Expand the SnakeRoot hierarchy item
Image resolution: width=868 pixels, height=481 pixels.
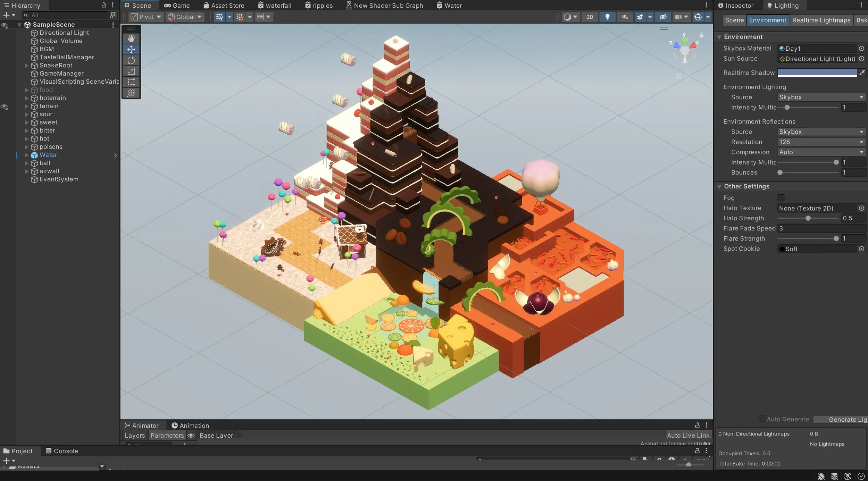[x=27, y=65]
